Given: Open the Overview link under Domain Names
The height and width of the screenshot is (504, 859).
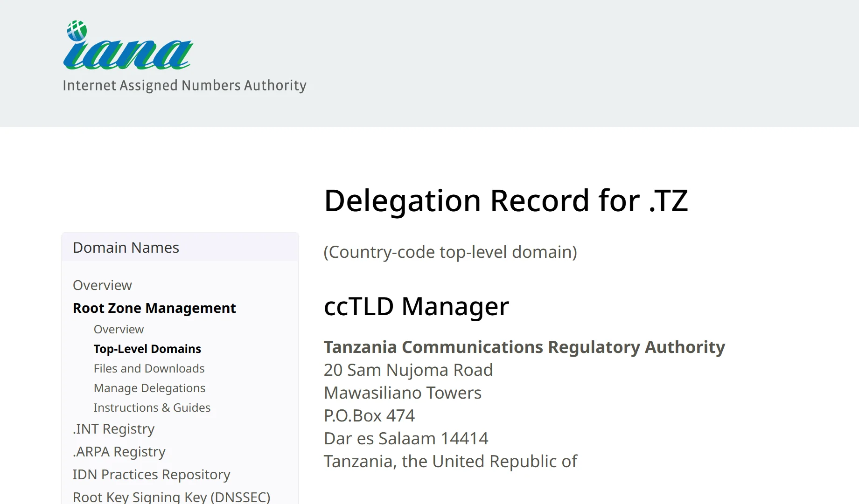Looking at the screenshot, I should click(x=102, y=285).
